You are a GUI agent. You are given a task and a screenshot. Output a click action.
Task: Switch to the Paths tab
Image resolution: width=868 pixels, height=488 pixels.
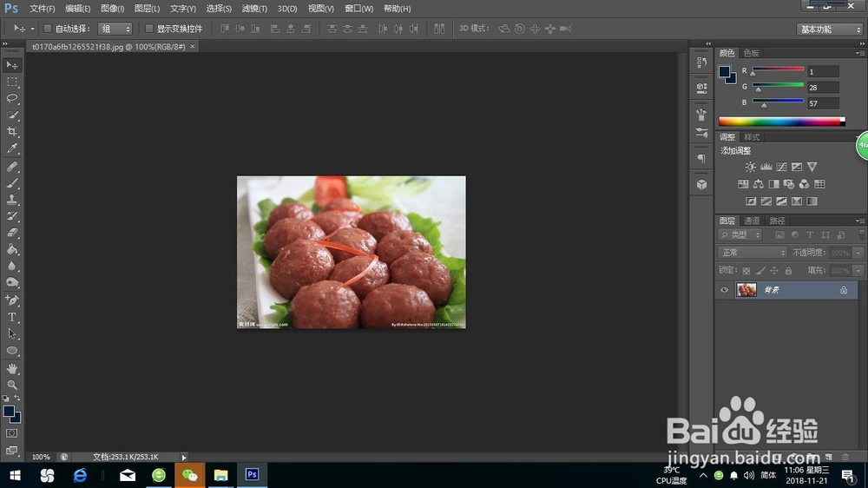click(x=777, y=221)
